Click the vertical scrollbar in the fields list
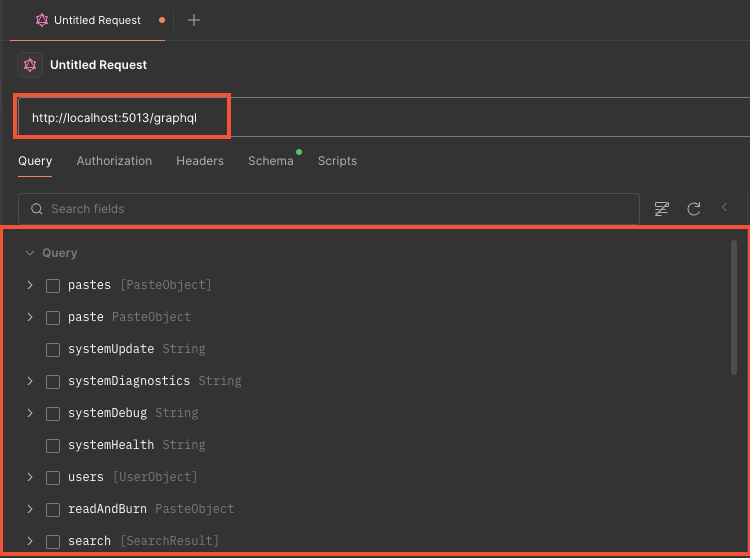Image resolution: width=750 pixels, height=558 pixels. point(735,307)
